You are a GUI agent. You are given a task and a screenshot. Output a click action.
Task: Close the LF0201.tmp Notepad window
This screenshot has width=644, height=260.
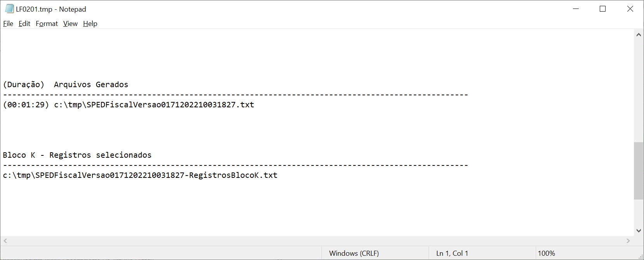point(630,9)
